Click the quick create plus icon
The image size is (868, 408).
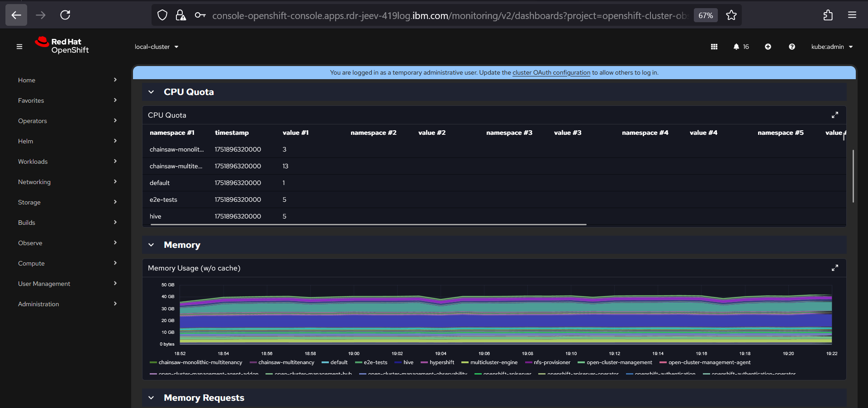pos(768,47)
